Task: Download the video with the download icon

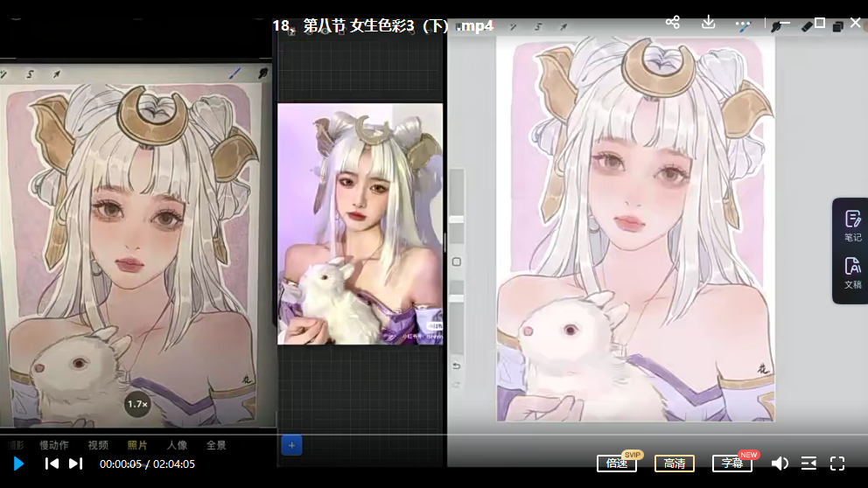Action: pyautogui.click(x=708, y=22)
